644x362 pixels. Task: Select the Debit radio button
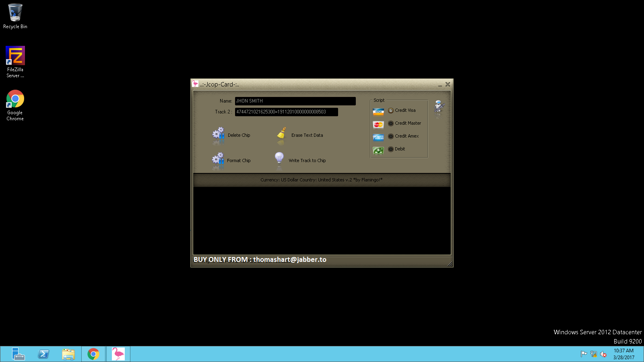tap(391, 149)
